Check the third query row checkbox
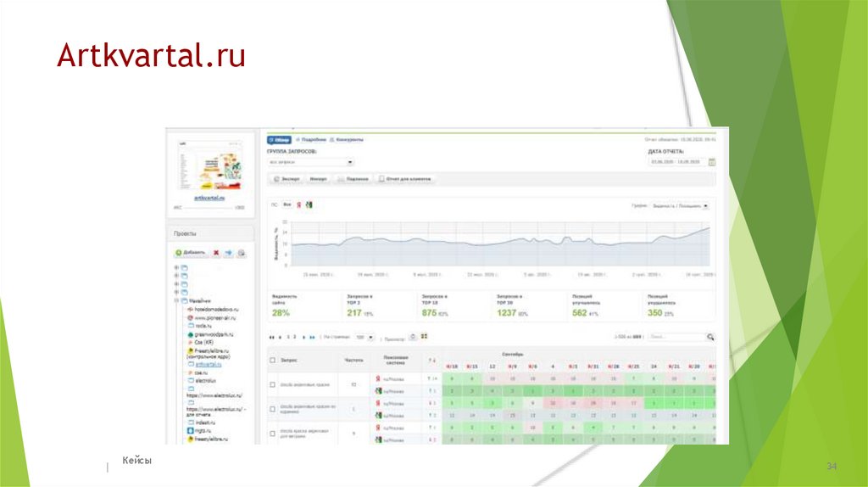The image size is (868, 487). click(x=272, y=434)
